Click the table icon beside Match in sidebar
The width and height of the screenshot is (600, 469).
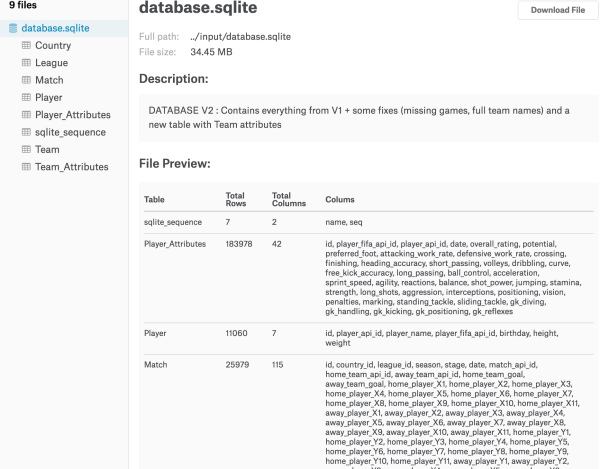coord(26,80)
